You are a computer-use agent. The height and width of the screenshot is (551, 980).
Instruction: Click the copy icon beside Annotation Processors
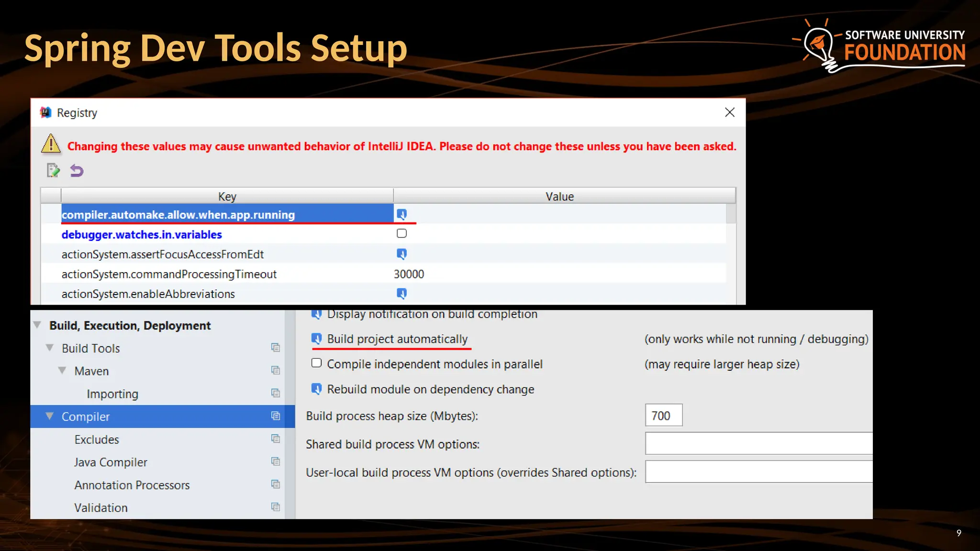pyautogui.click(x=276, y=485)
